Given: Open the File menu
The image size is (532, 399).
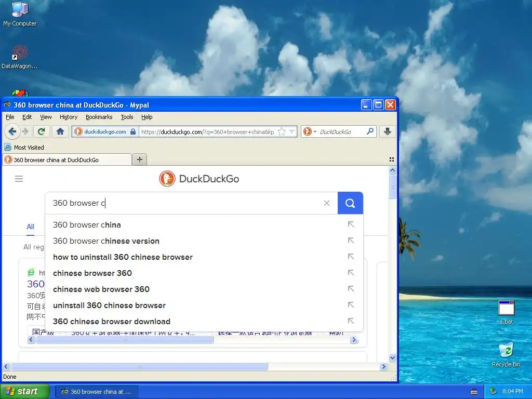Looking at the screenshot, I should click(x=10, y=117).
